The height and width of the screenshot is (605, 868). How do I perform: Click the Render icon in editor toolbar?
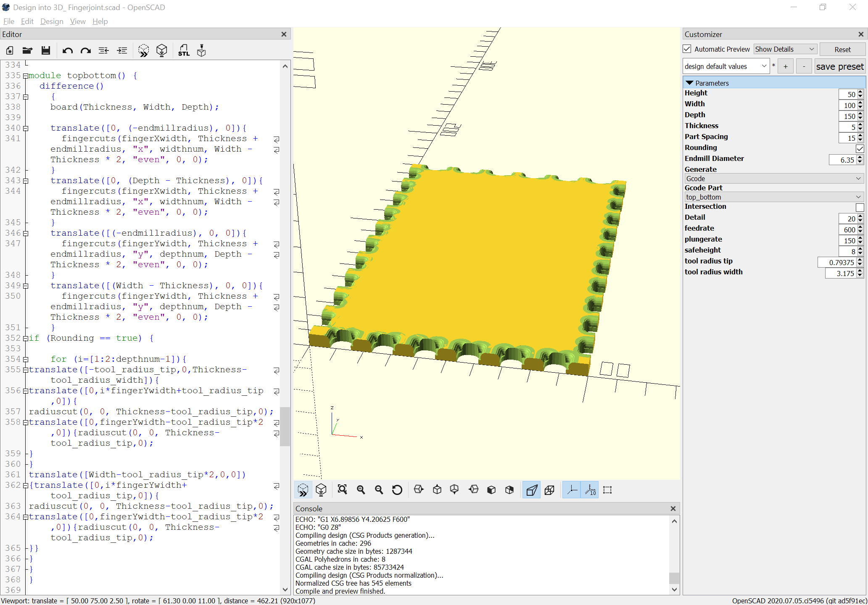(162, 51)
